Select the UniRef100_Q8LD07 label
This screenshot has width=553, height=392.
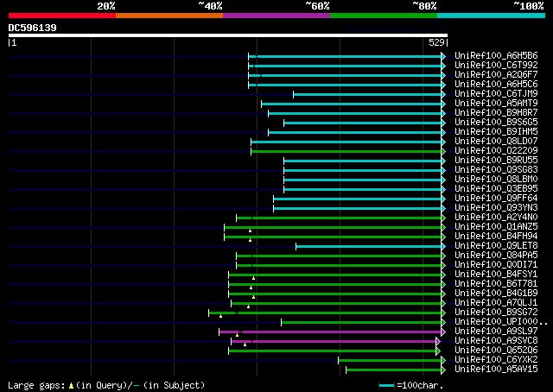coord(496,142)
